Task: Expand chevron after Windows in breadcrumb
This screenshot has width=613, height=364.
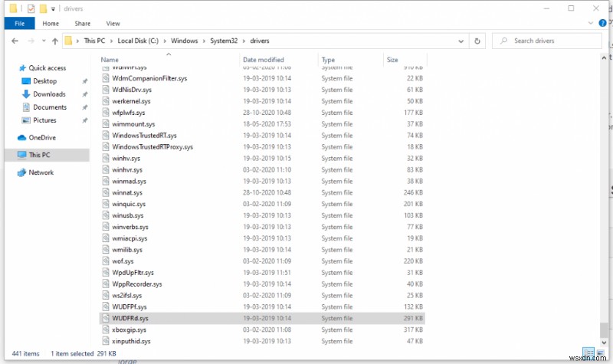Action: click(x=204, y=41)
